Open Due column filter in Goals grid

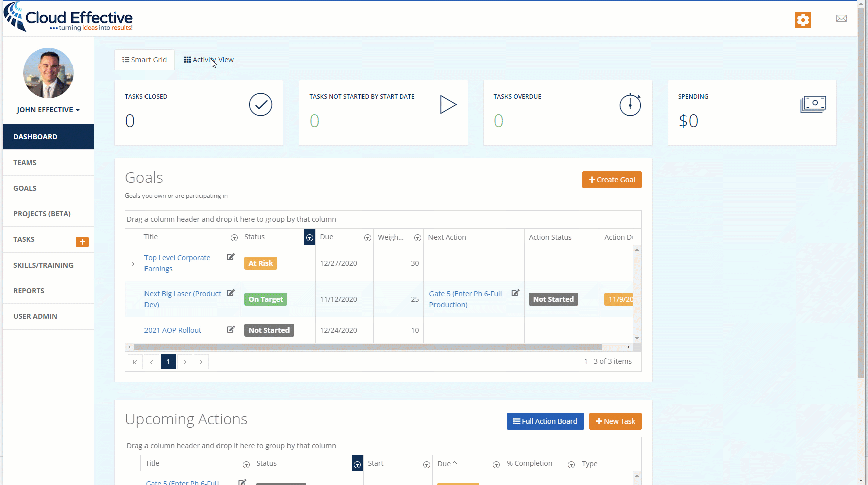point(367,237)
